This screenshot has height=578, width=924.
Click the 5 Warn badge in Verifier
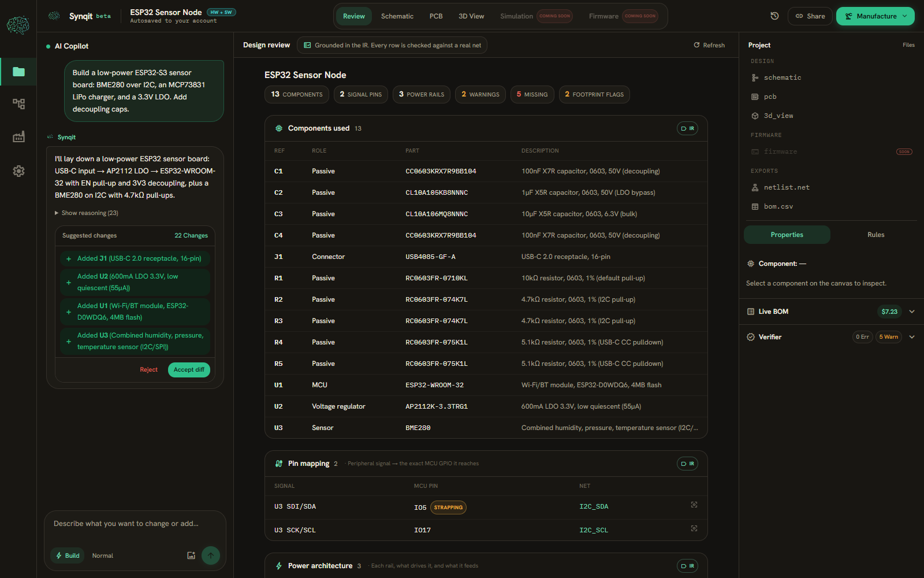(x=889, y=337)
